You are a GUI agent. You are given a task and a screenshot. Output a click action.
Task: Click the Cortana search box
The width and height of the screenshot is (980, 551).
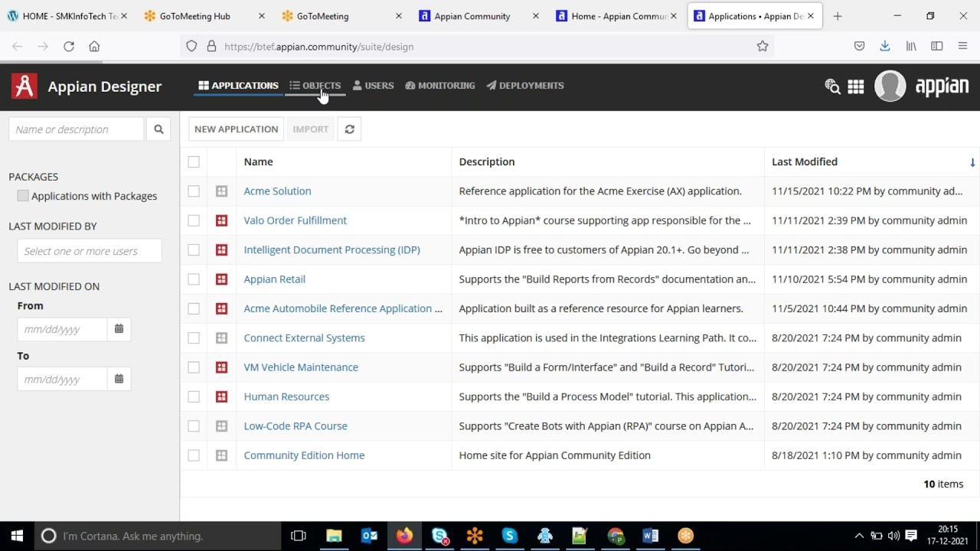(x=158, y=536)
